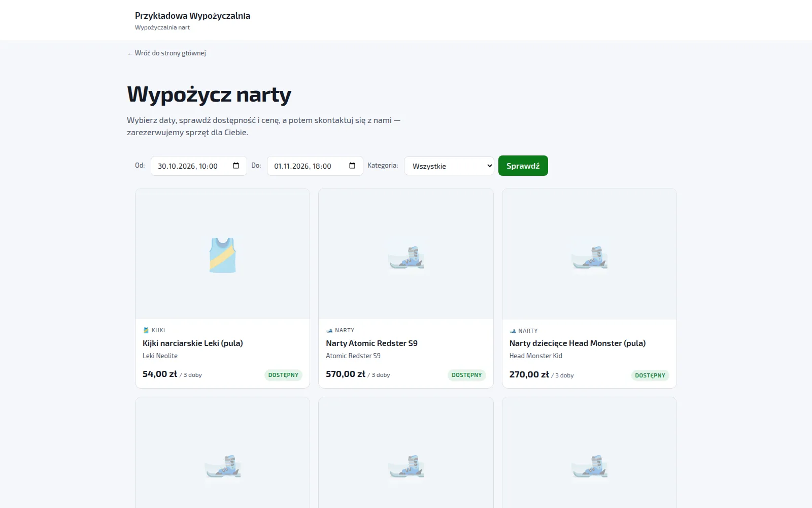Open the Przykładowa Wypożyczalnia site title

click(x=192, y=16)
